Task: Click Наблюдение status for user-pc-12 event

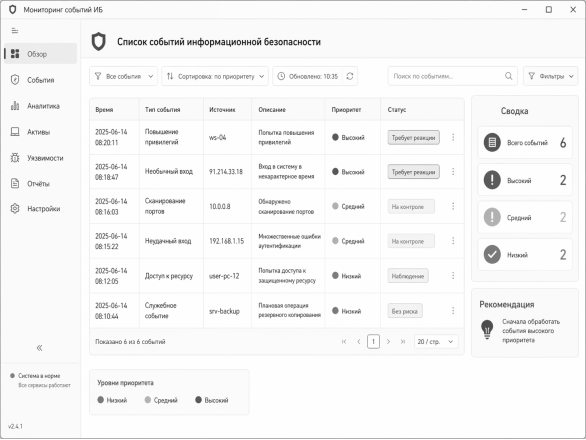Action: point(408,276)
